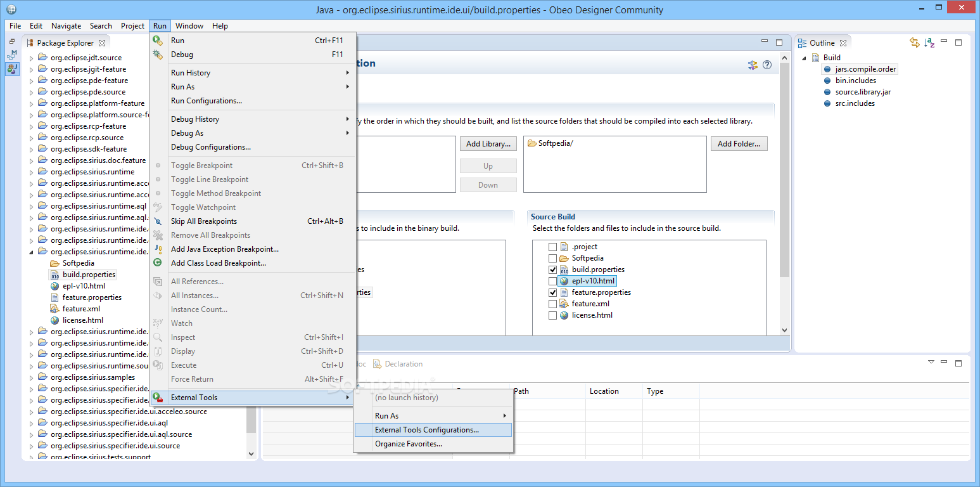
Task: Open the Help menu
Action: [220, 26]
